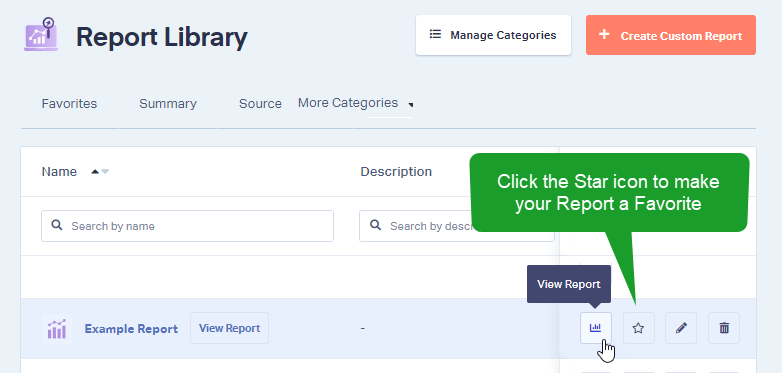
Task: Edit Example Report with pencil icon
Action: tap(681, 328)
